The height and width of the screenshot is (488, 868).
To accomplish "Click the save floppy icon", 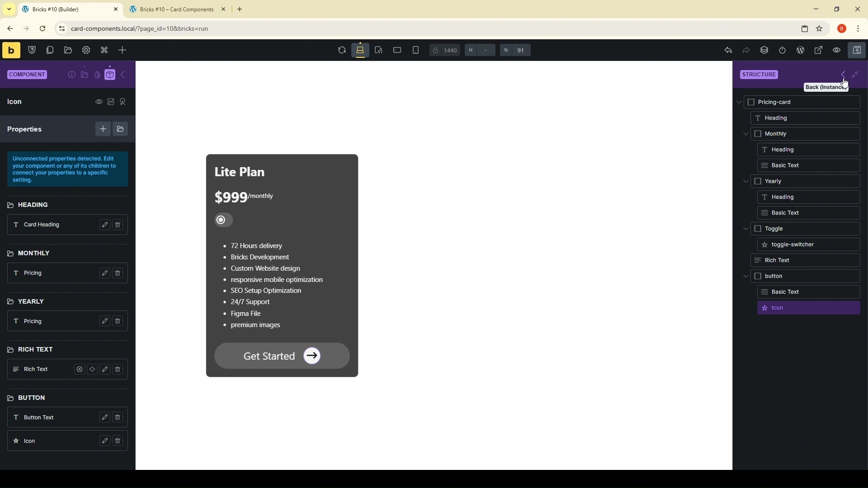I will point(858,51).
